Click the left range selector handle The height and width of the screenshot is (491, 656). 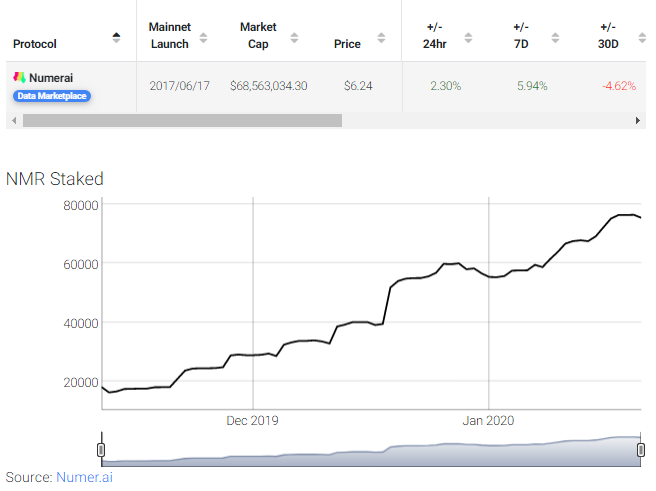click(x=101, y=450)
